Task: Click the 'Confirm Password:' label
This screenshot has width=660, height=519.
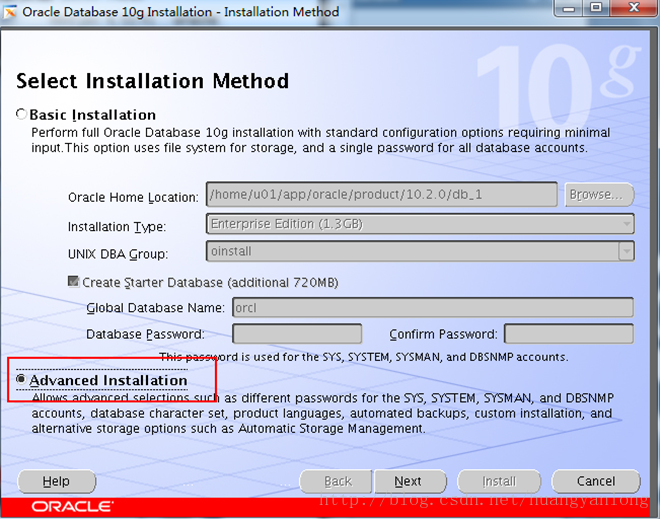Action: pos(443,334)
